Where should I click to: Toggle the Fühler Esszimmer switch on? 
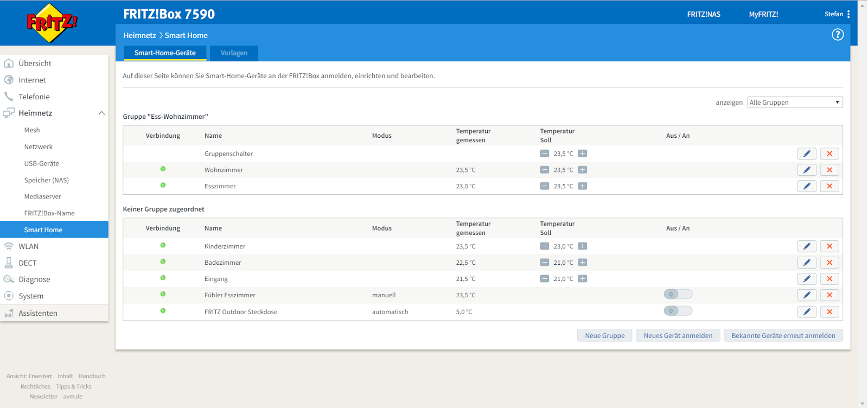(x=678, y=294)
